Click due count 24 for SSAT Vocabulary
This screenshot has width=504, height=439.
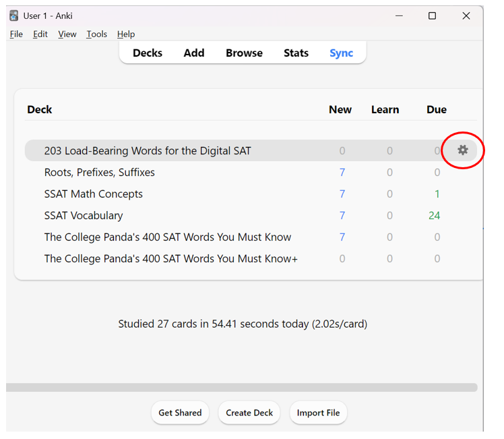coord(434,216)
